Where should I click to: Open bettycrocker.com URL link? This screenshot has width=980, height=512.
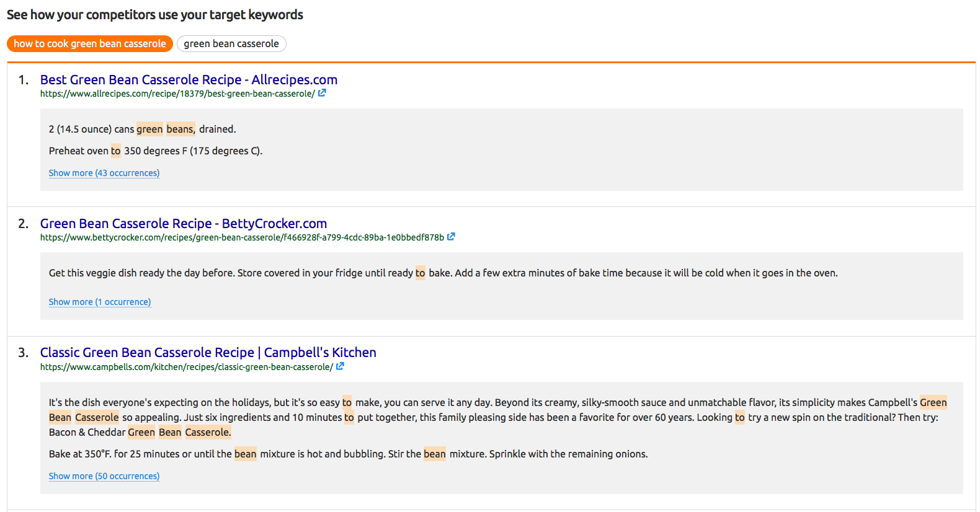pos(242,237)
